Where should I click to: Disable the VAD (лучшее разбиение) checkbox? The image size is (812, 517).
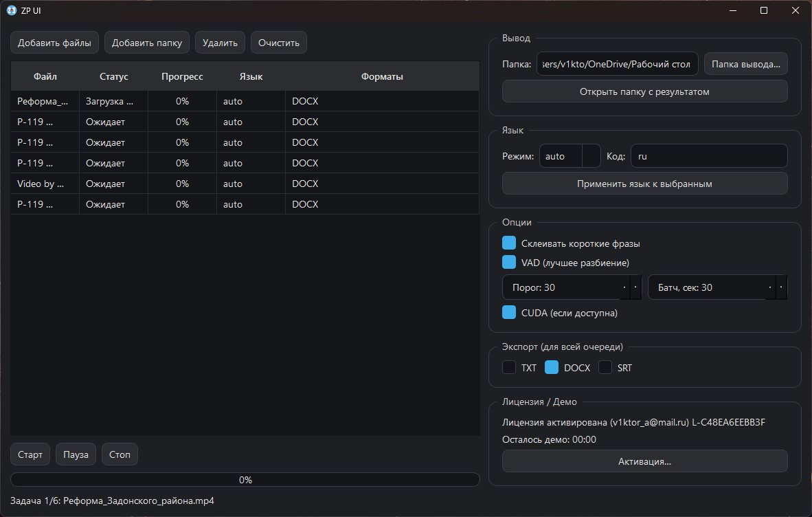point(509,263)
